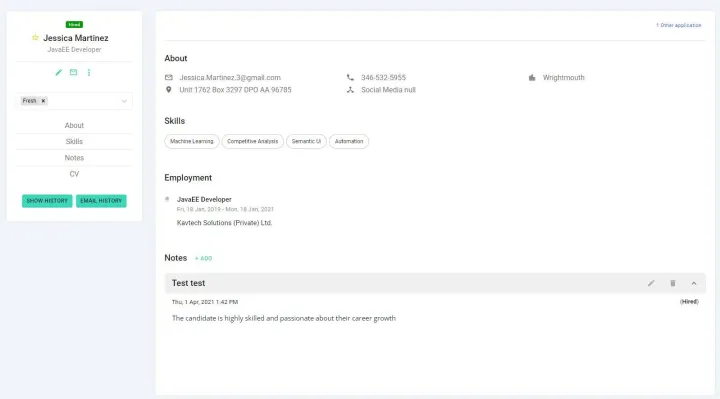Remove the Fresh tag with its x

click(43, 101)
